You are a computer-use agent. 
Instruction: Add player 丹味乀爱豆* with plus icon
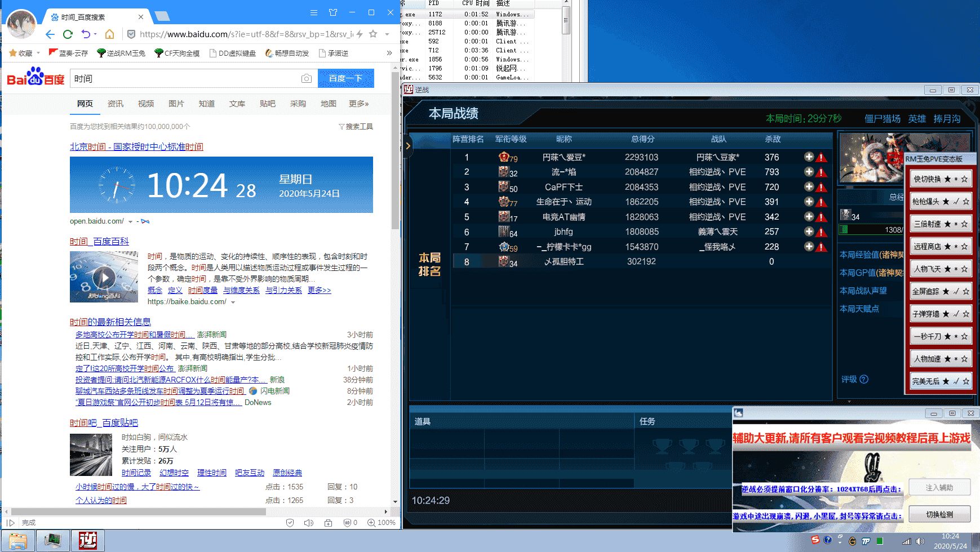[809, 157]
